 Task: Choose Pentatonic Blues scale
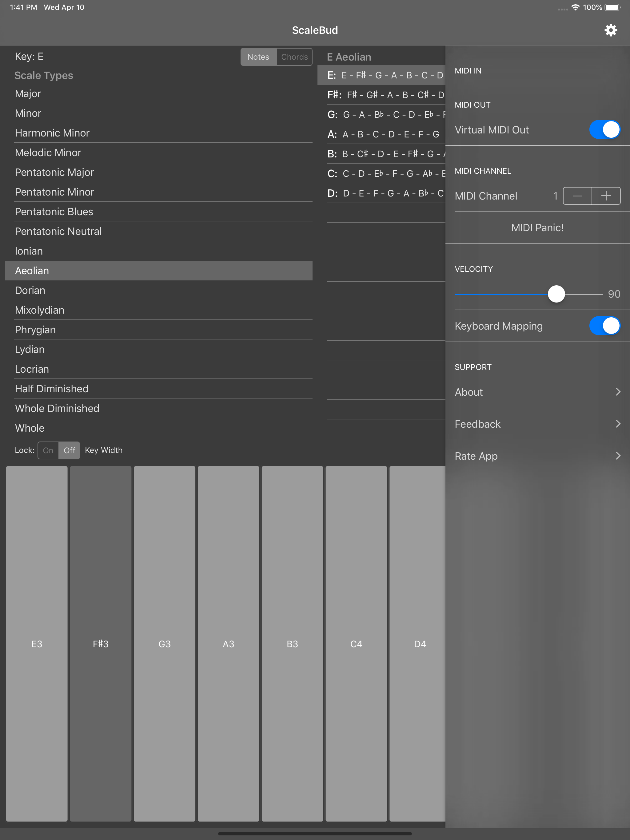click(x=158, y=212)
